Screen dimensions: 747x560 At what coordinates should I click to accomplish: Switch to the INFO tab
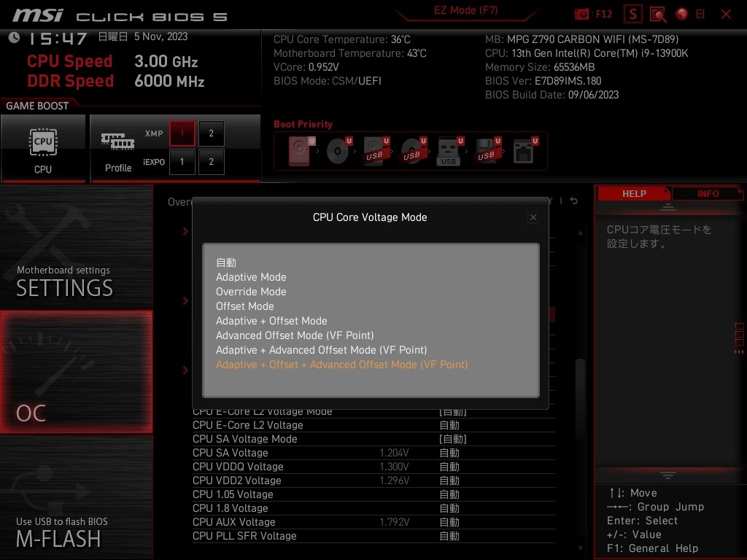point(707,193)
